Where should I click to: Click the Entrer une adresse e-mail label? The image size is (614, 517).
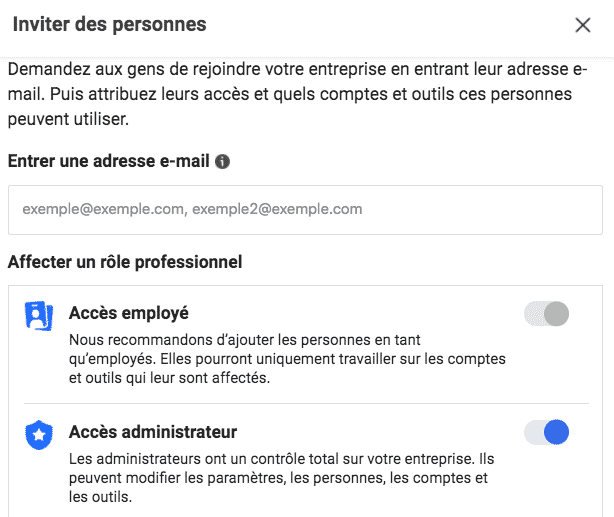click(108, 161)
